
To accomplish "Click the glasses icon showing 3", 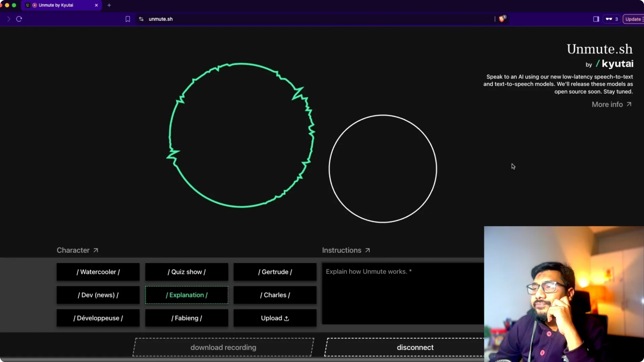I will (611, 19).
